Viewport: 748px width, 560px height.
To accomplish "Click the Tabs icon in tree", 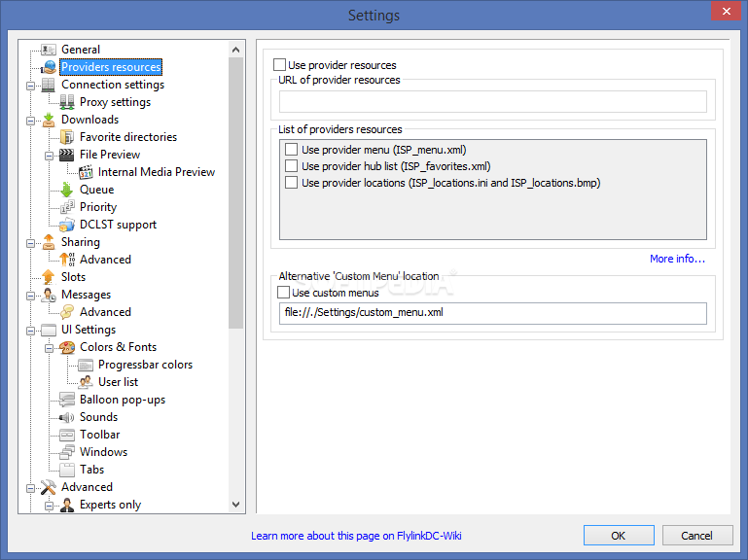I will coord(67,470).
